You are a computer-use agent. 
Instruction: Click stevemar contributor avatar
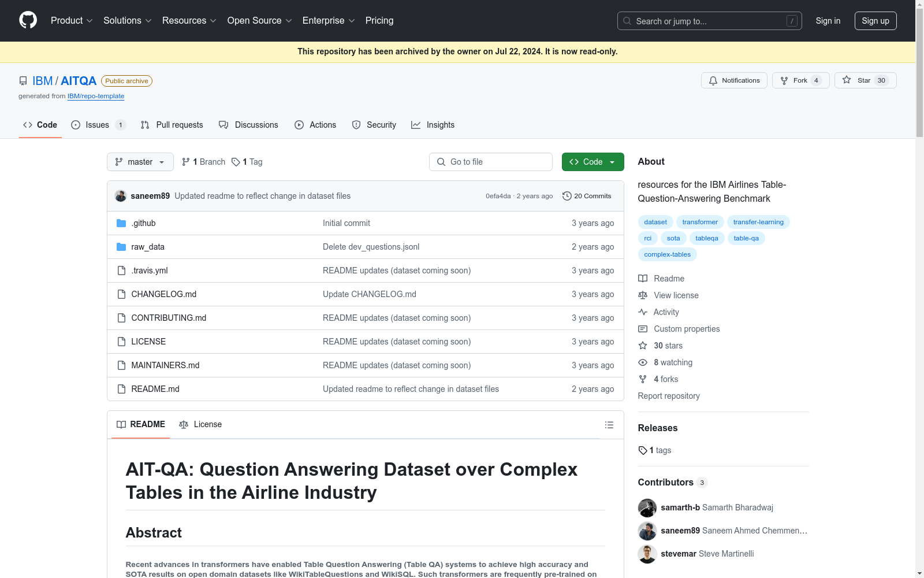647,554
